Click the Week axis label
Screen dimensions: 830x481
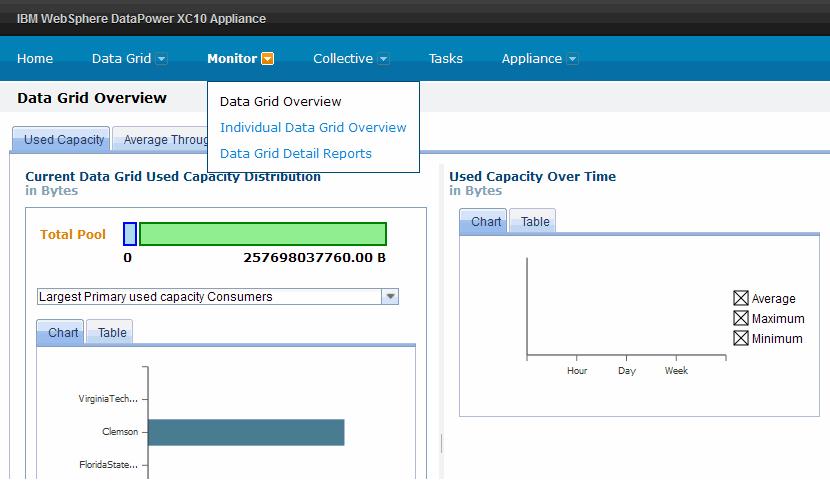click(676, 370)
